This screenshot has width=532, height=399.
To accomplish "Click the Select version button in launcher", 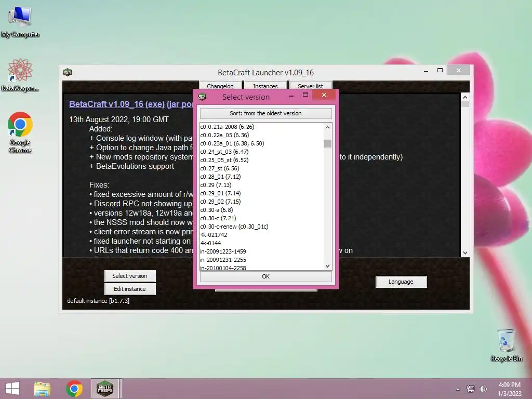I will click(130, 276).
